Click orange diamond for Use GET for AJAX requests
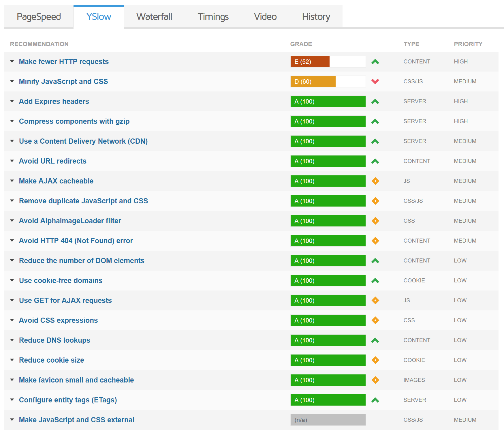The image size is (504, 435). [x=375, y=300]
